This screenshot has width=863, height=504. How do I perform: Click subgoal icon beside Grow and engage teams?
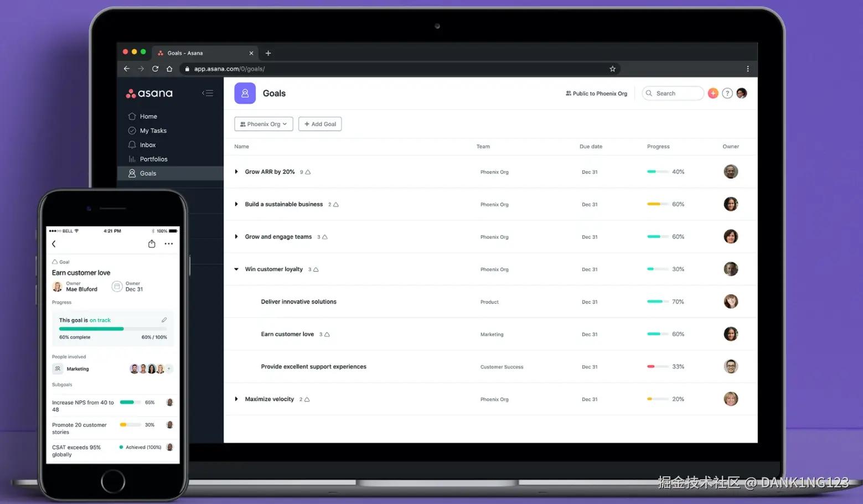pos(325,237)
